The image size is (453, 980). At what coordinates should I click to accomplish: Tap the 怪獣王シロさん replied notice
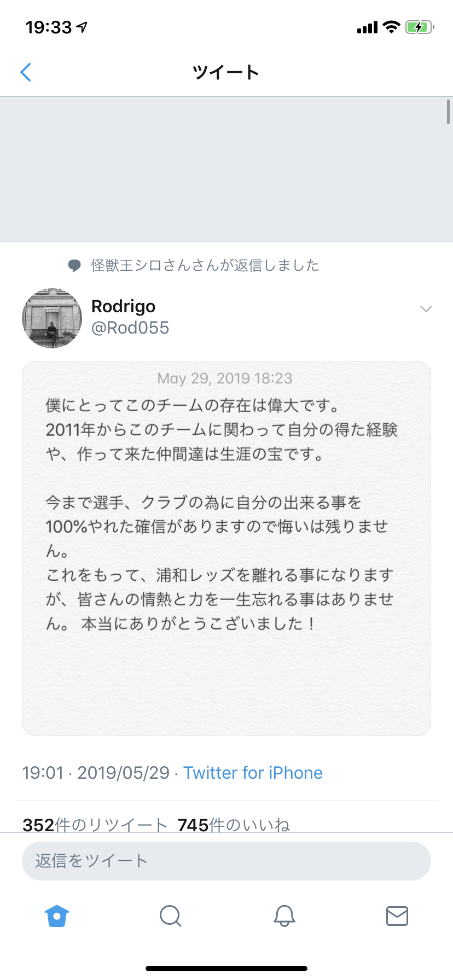(205, 266)
